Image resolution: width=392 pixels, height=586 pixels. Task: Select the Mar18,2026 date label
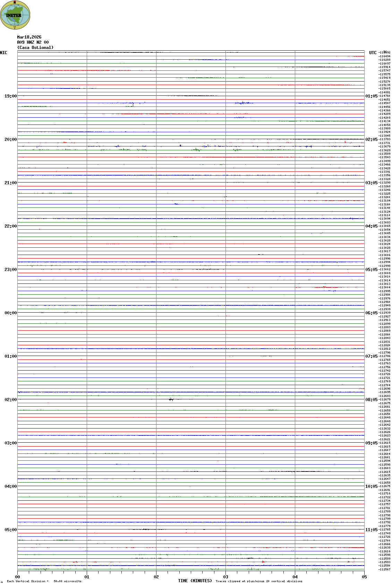click(x=29, y=37)
